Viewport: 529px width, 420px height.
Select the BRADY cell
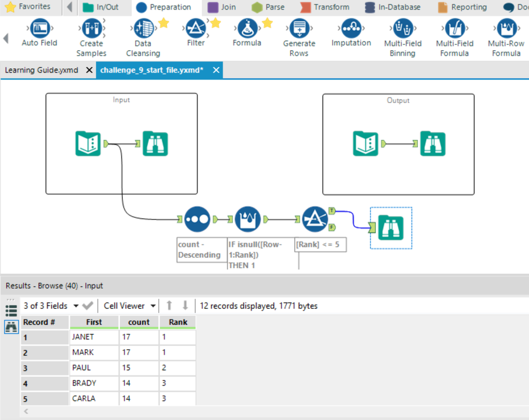point(94,384)
